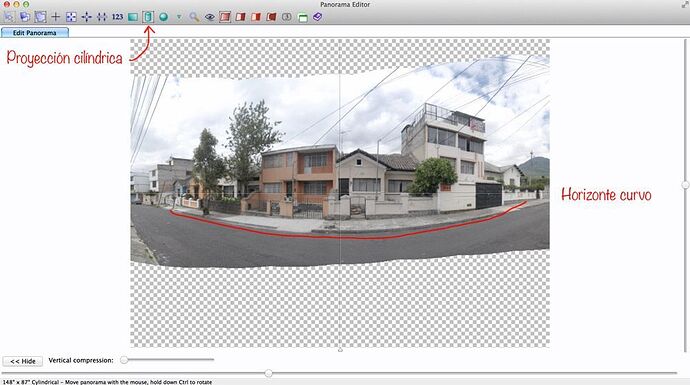Select the spherical projection globe icon
Screen dimensions: 690x385
click(163, 17)
